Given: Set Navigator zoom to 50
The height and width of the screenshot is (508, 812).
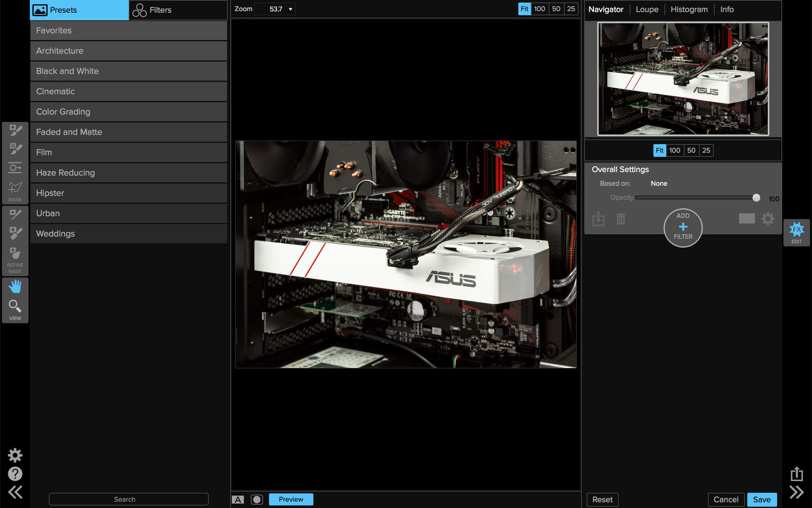Looking at the screenshot, I should click(691, 150).
